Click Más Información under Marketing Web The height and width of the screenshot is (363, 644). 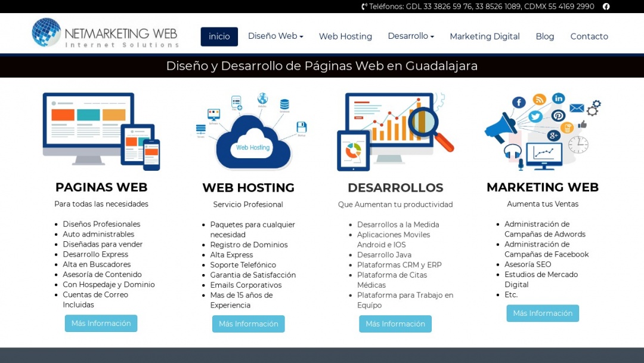(542, 313)
